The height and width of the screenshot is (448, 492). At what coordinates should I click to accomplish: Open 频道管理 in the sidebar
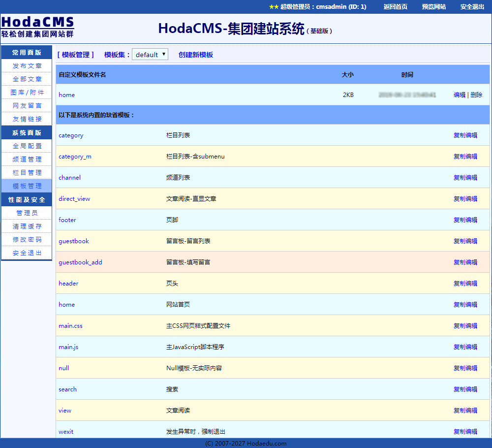[x=27, y=159]
